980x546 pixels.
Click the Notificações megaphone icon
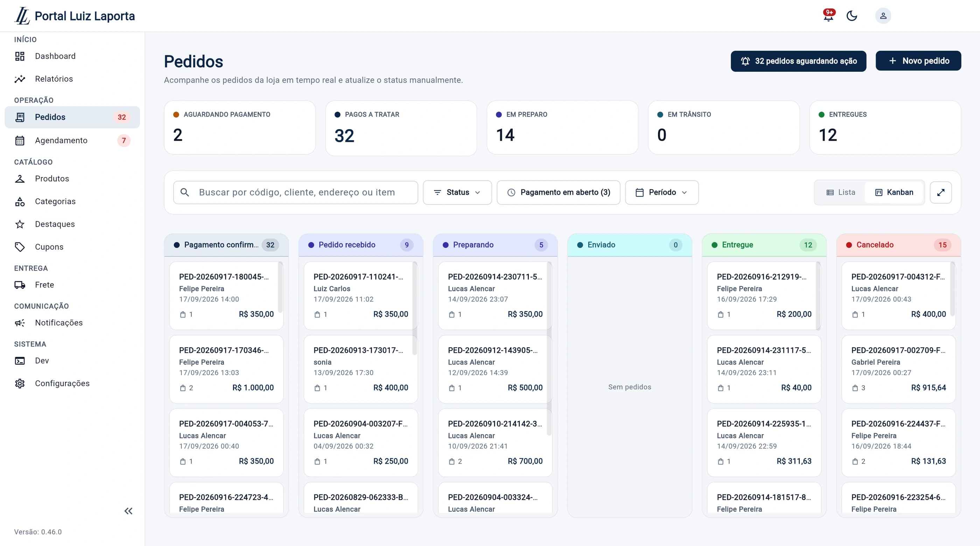(x=20, y=323)
